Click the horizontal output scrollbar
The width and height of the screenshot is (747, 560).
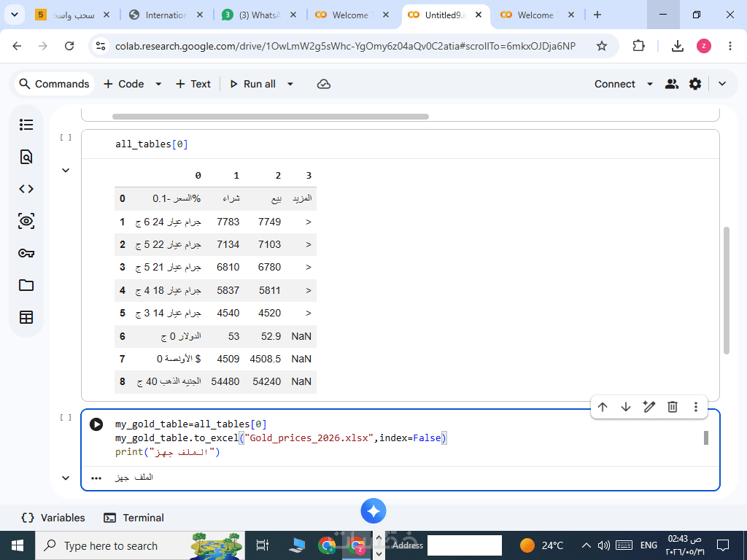tap(271, 117)
